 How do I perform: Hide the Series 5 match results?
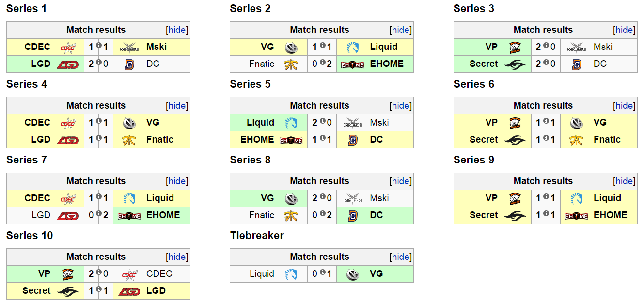click(401, 105)
